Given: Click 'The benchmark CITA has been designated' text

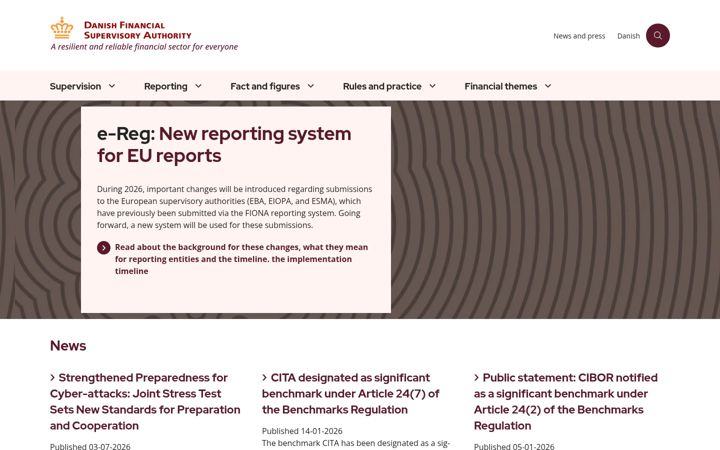Looking at the screenshot, I should (356, 444).
